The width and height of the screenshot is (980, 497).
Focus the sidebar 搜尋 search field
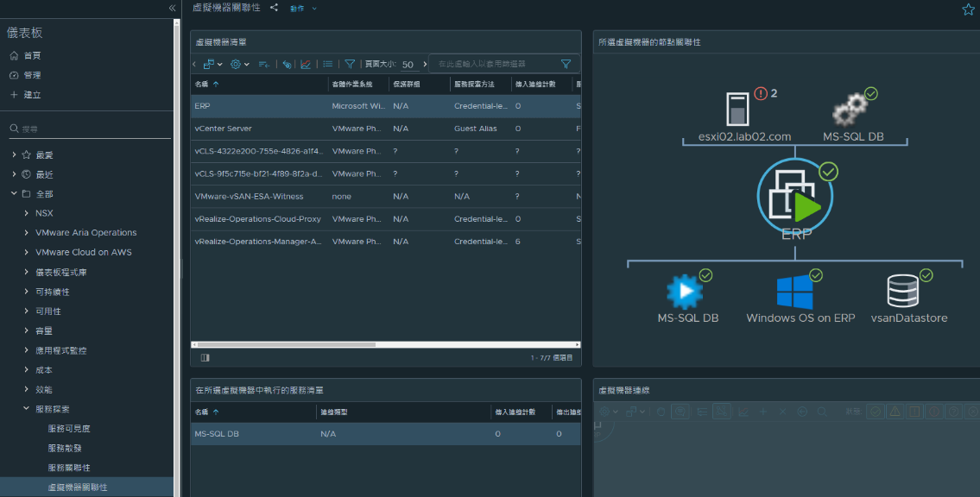[x=90, y=129]
